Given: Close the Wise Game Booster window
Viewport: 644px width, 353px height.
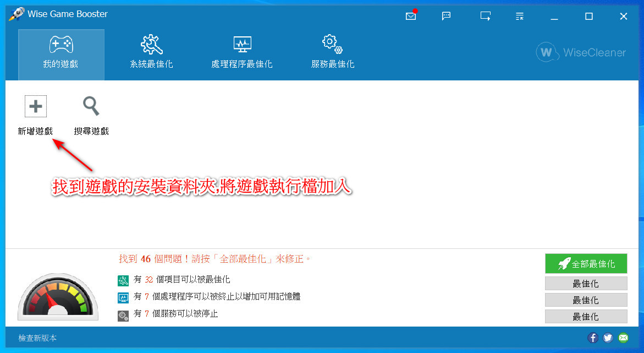Looking at the screenshot, I should point(624,17).
